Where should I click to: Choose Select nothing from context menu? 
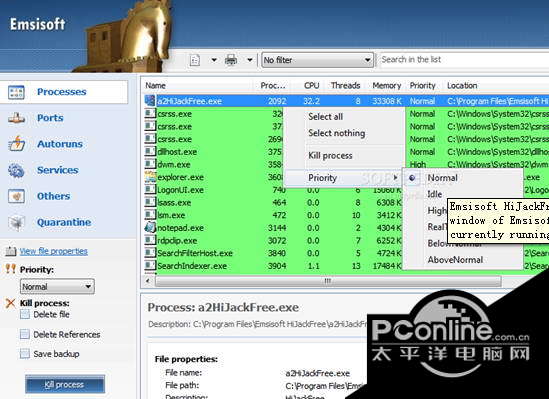[x=336, y=133]
